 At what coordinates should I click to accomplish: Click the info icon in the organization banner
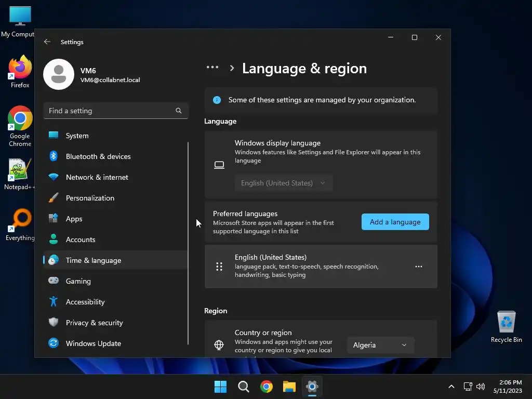coord(217,100)
